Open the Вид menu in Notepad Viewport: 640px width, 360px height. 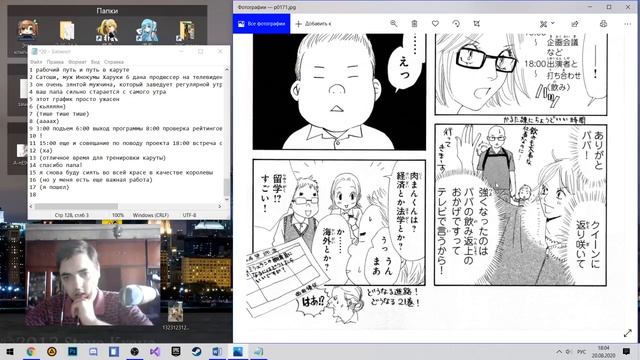coord(95,62)
